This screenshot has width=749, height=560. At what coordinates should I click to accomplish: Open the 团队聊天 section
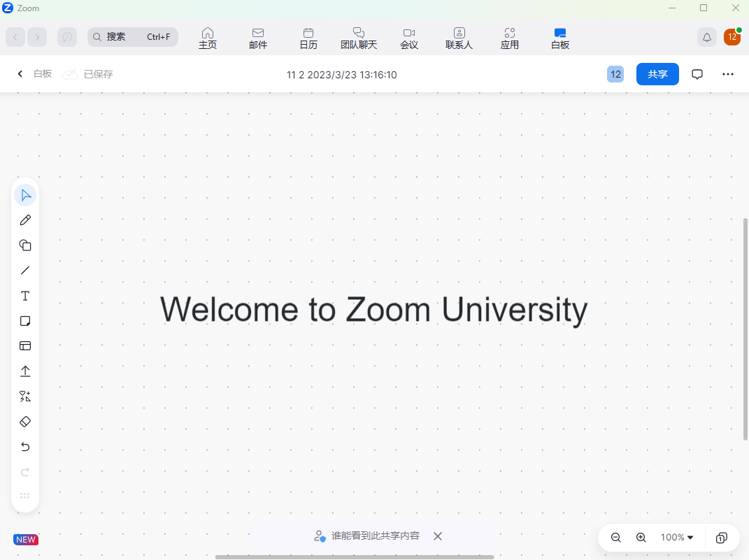point(359,38)
